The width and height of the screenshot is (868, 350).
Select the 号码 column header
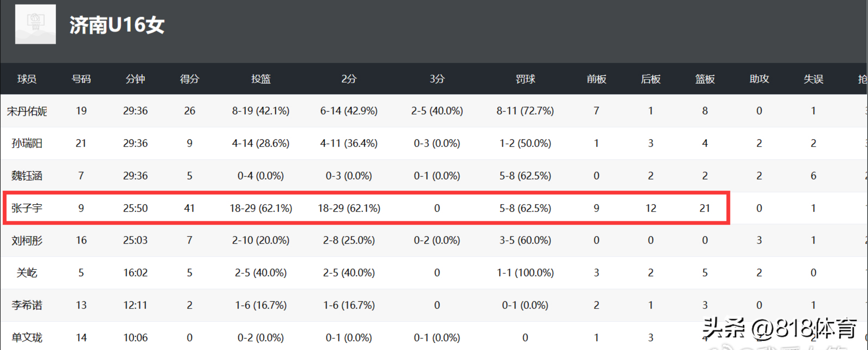(81, 79)
